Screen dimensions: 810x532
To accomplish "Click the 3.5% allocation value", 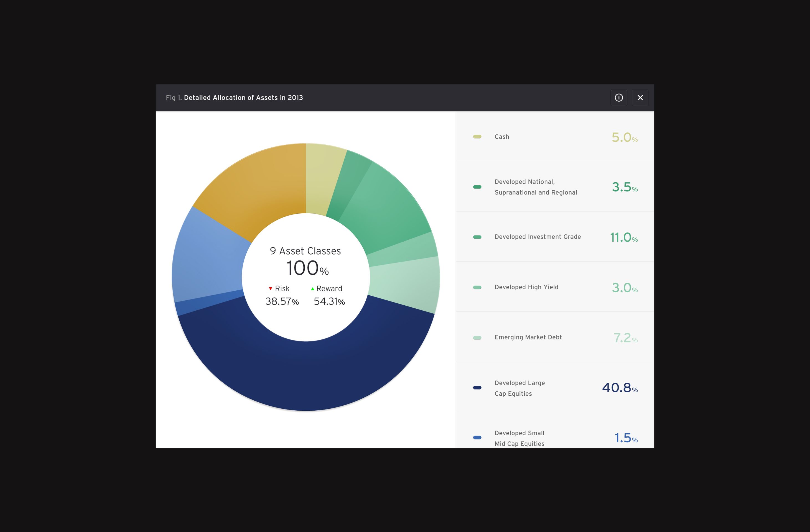I will click(625, 187).
